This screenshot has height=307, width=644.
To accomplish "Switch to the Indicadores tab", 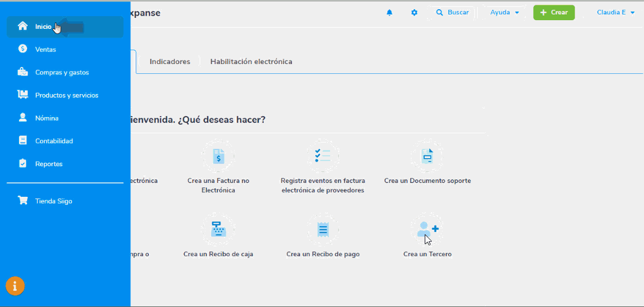I will (x=170, y=62).
